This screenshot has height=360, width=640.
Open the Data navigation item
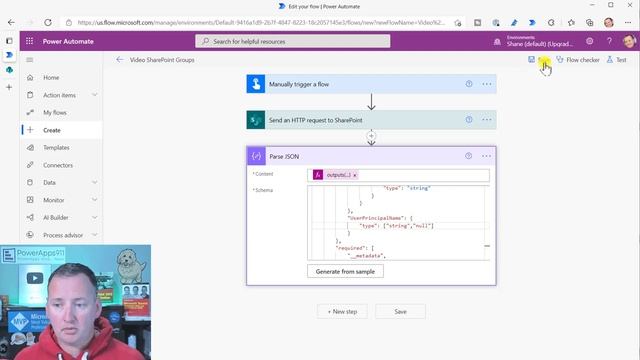click(49, 182)
